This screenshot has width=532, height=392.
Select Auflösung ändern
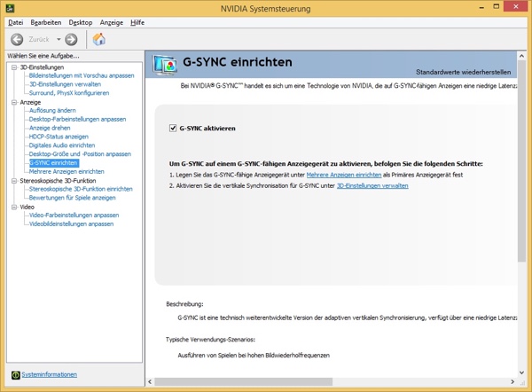tap(52, 110)
